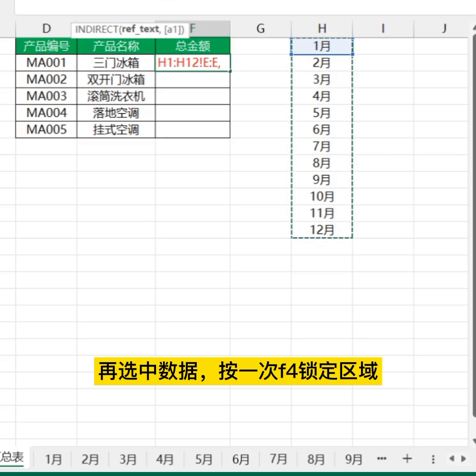Select cell MA002
Screen dimensions: 476x476
click(x=46, y=79)
